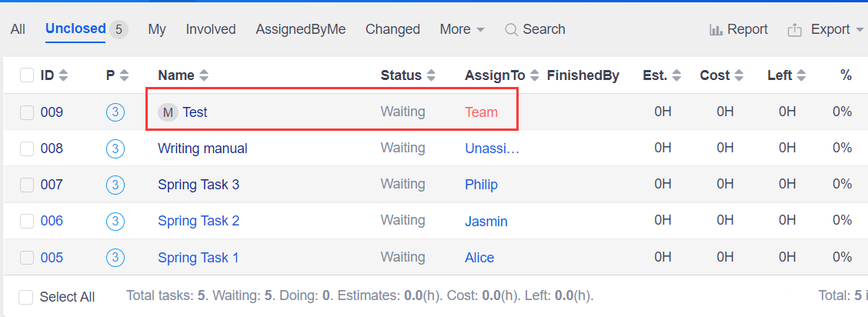The height and width of the screenshot is (317, 868).
Task: Sort by the AssignTo column arrows
Action: tap(535, 75)
